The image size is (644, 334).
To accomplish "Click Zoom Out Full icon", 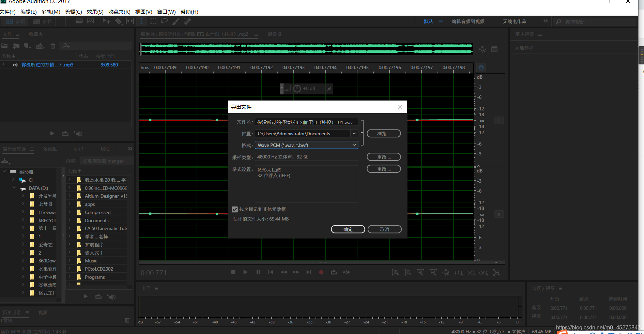I will (446, 272).
